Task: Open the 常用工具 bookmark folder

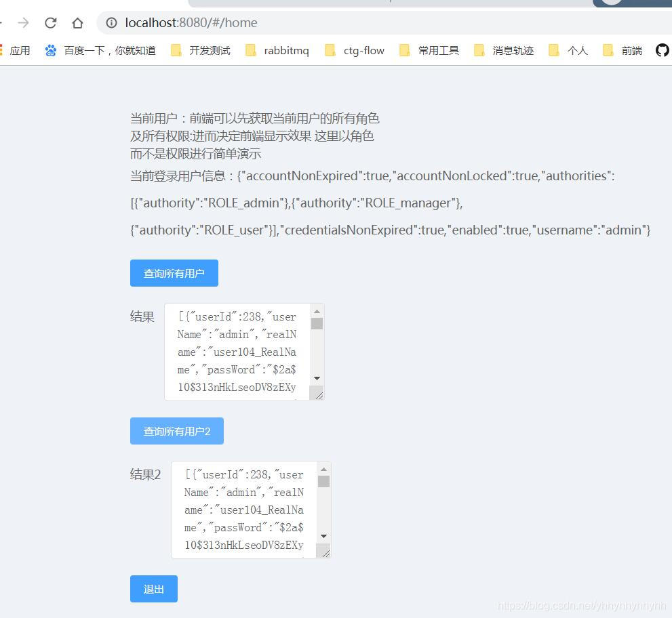Action: click(x=429, y=51)
